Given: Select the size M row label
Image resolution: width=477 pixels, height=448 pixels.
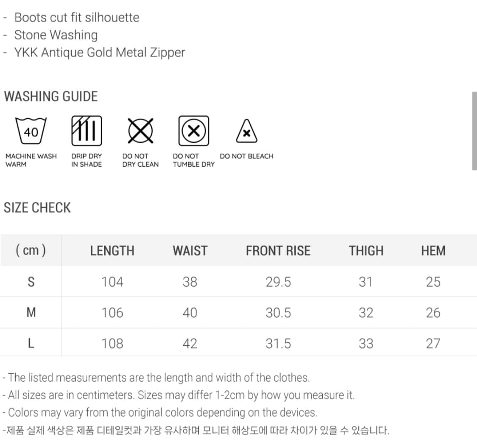Looking at the screenshot, I should pos(31,313).
